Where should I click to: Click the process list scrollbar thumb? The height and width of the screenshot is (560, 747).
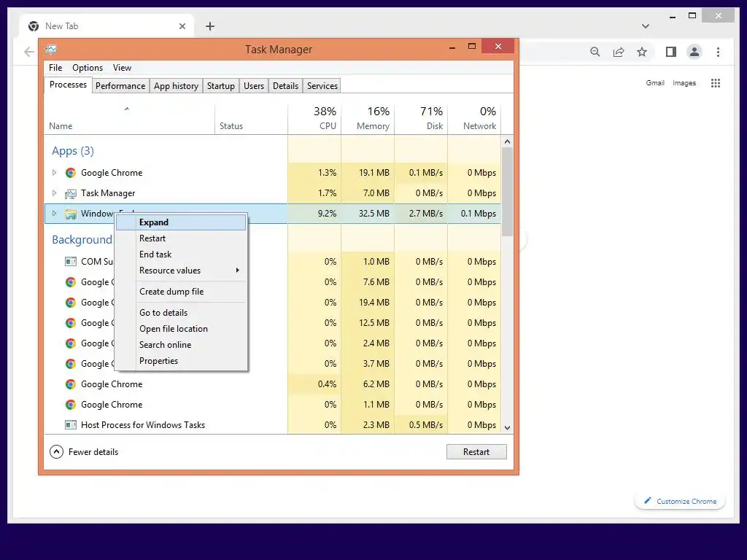pyautogui.click(x=508, y=192)
